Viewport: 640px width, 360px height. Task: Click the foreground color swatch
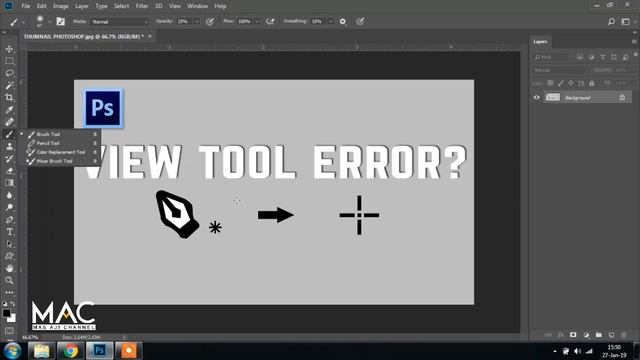[6, 313]
